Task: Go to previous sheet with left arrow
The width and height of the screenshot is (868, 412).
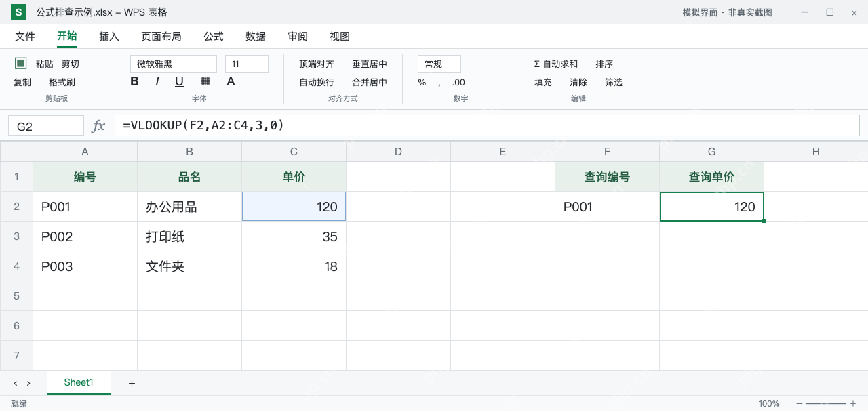Action: pyautogui.click(x=16, y=384)
